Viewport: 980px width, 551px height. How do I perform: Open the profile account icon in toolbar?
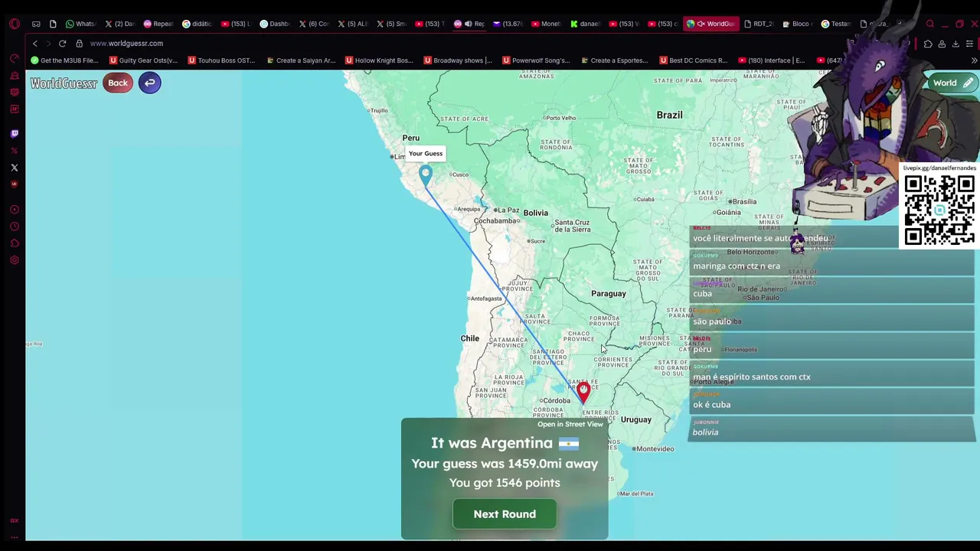[x=942, y=44]
